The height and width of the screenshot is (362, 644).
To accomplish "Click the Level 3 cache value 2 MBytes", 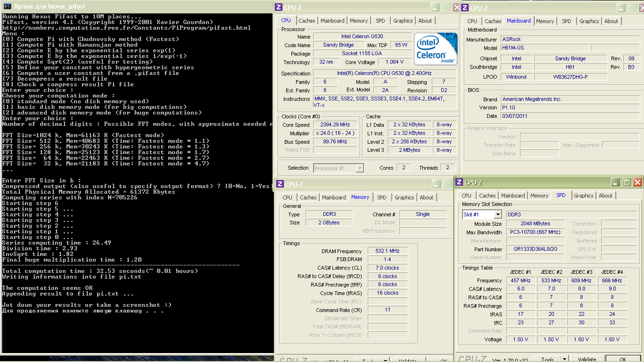I will pyautogui.click(x=409, y=150).
